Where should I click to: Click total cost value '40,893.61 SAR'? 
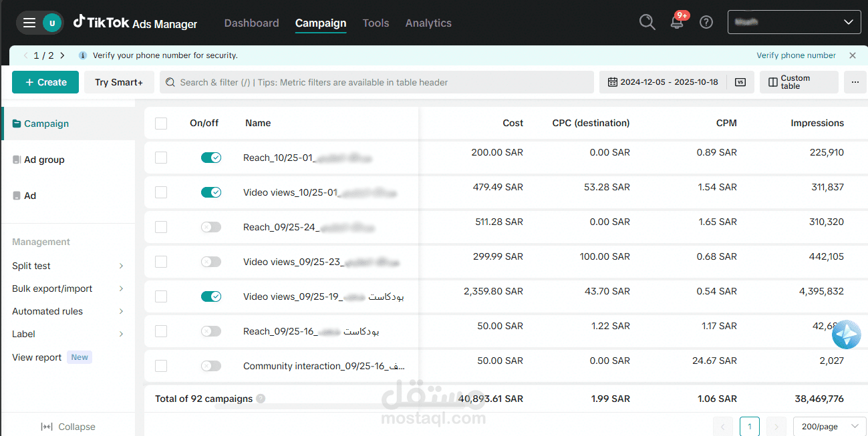pos(490,399)
